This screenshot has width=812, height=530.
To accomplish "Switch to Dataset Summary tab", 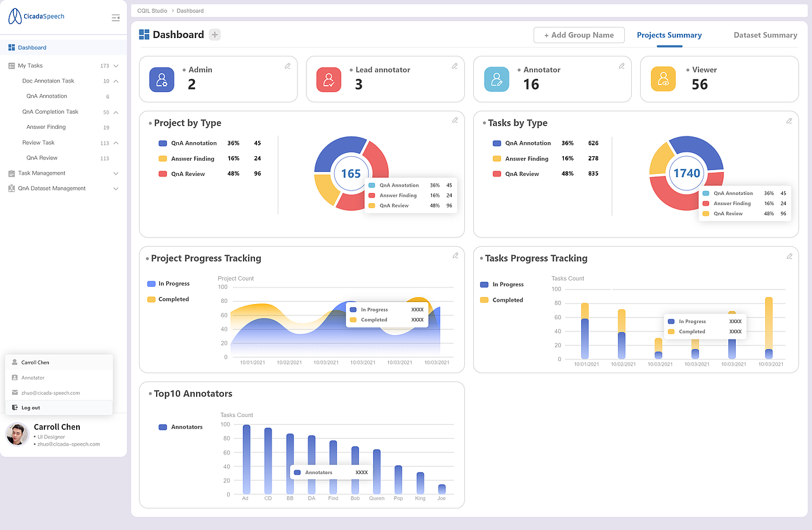I will [x=765, y=36].
